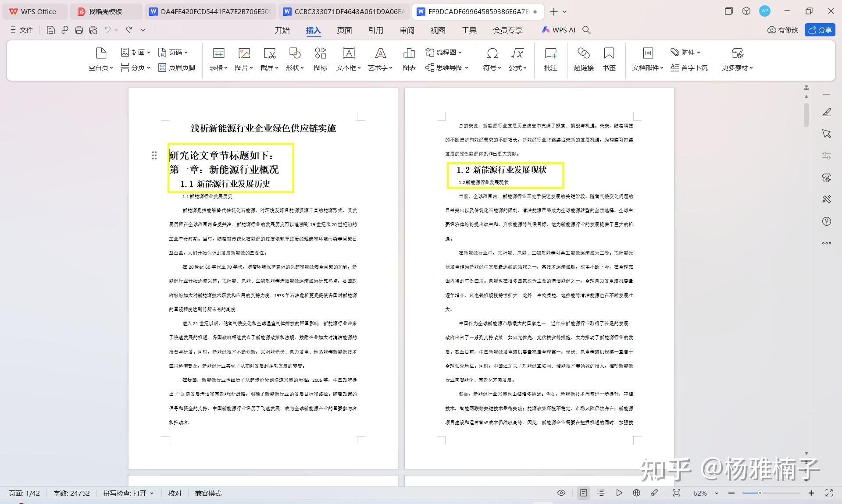
Task: Click the Icon library (图标) button
Action: click(x=321, y=54)
